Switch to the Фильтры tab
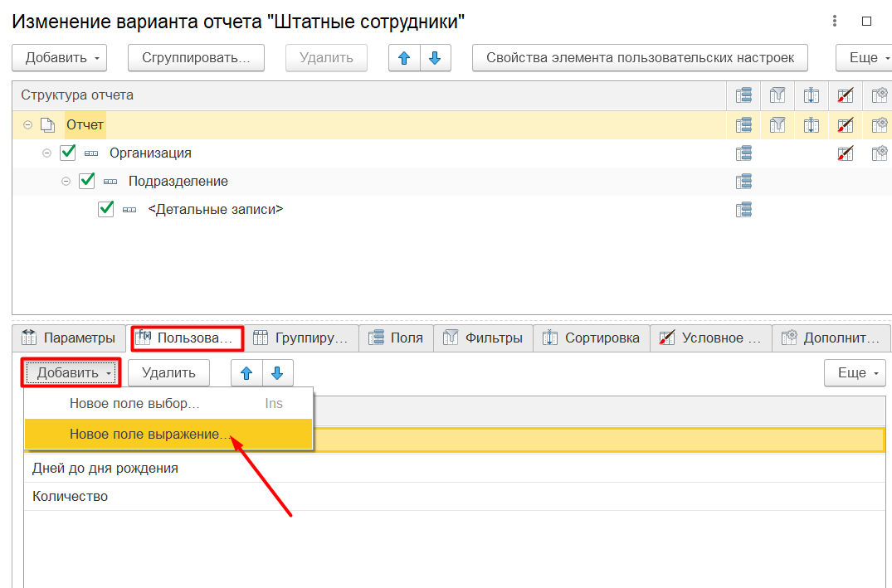Screen dimensions: 892x588 483,338
